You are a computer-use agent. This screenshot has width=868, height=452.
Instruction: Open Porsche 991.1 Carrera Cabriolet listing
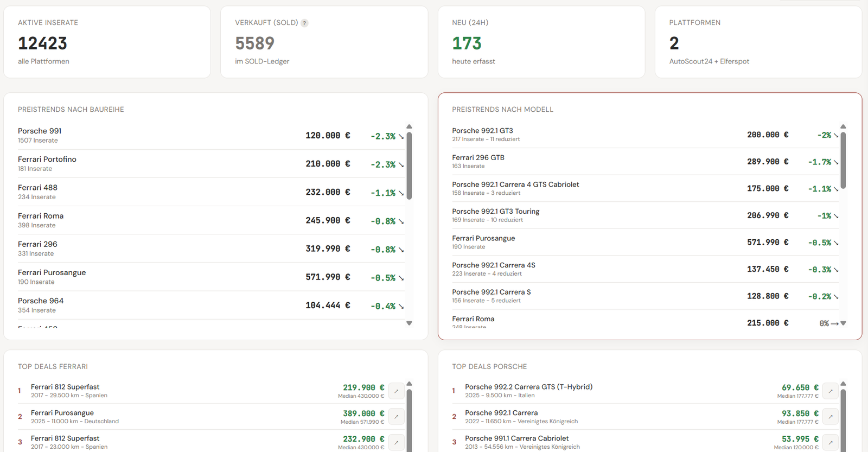645,442
